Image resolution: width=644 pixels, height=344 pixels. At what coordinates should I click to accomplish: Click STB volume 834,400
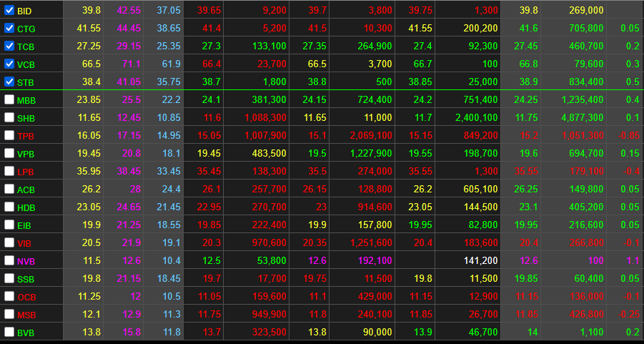point(586,82)
